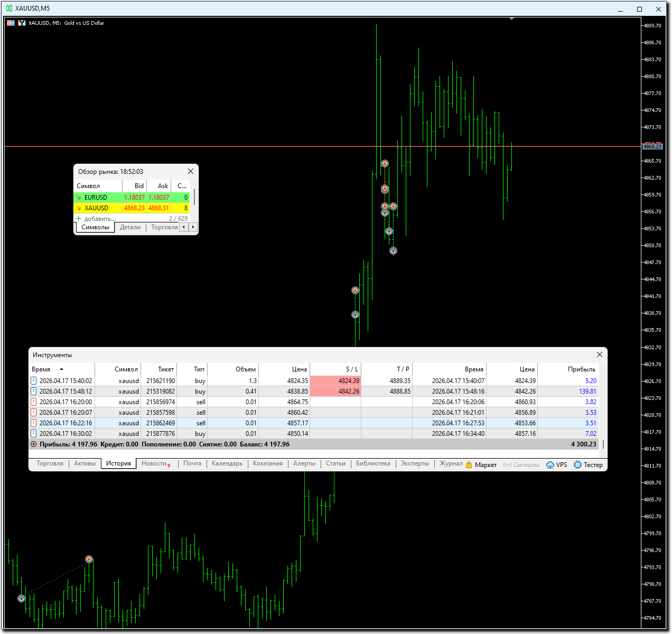Viewport: 672px width, 634px height.
Task: Open the Детали tab in market watch
Action: click(130, 227)
